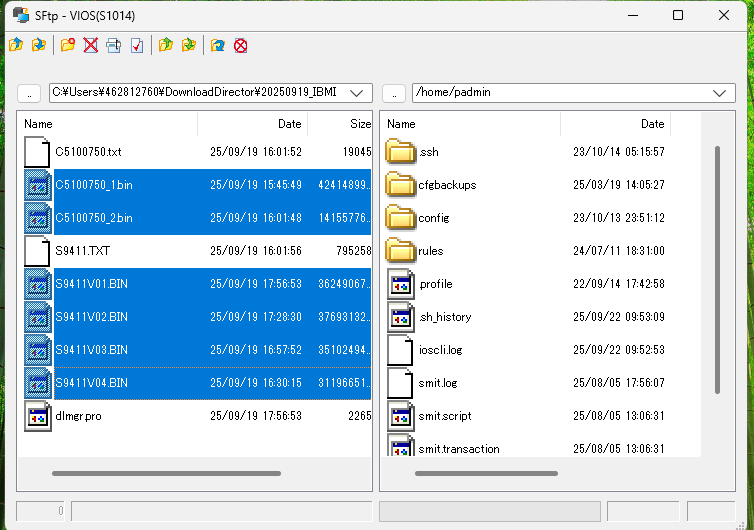The image size is (754, 530).
Task: Select the S9411V01.BIN file name
Action: (x=91, y=284)
